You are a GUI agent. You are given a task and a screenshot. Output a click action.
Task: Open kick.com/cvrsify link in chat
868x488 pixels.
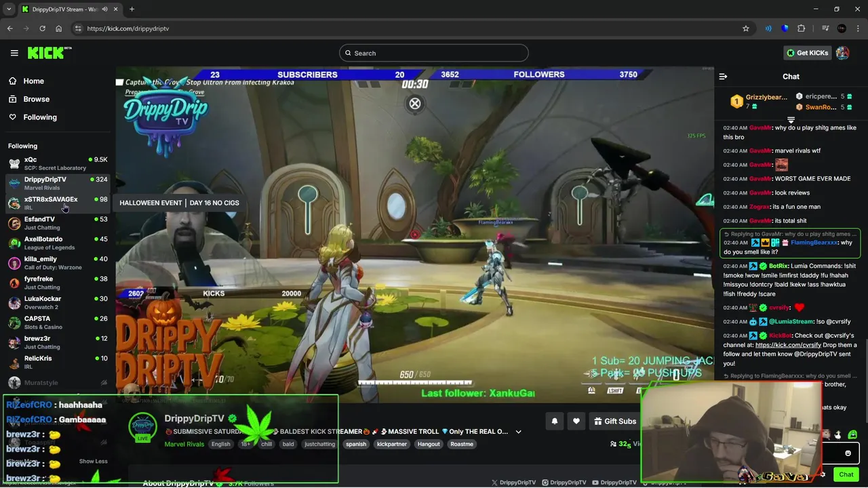[x=788, y=345]
